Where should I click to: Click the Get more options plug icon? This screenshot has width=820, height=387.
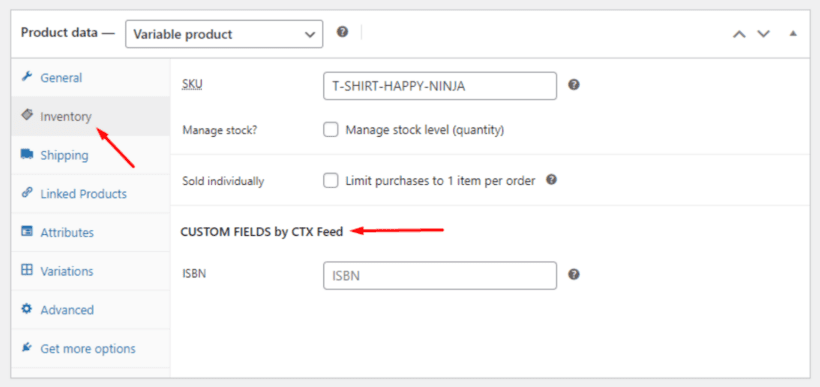point(26,348)
